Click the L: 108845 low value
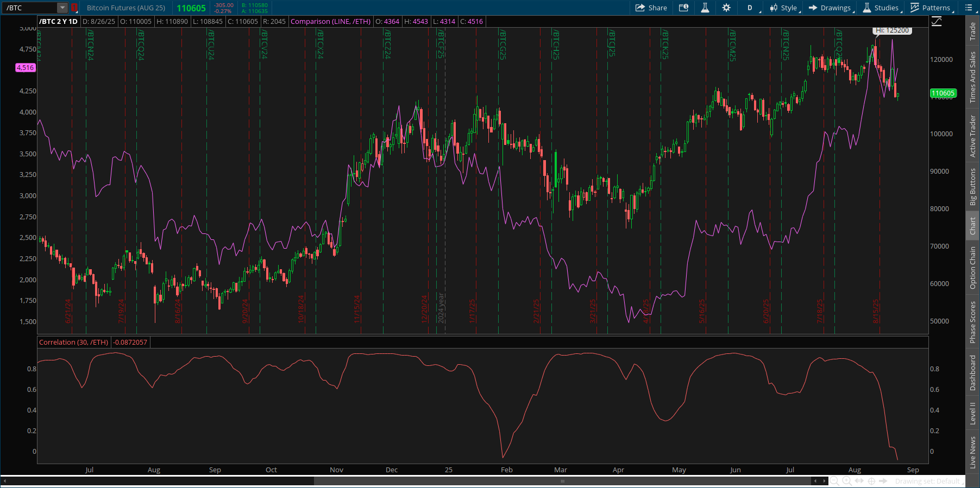Image resolution: width=980 pixels, height=488 pixels. coord(208,21)
